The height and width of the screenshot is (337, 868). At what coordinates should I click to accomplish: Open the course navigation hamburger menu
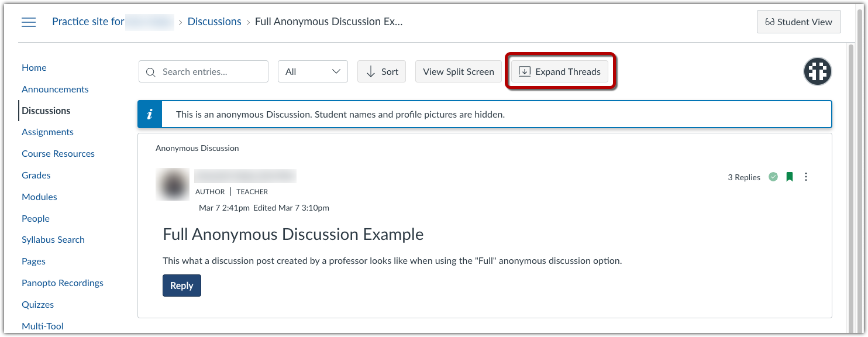pyautogui.click(x=28, y=22)
